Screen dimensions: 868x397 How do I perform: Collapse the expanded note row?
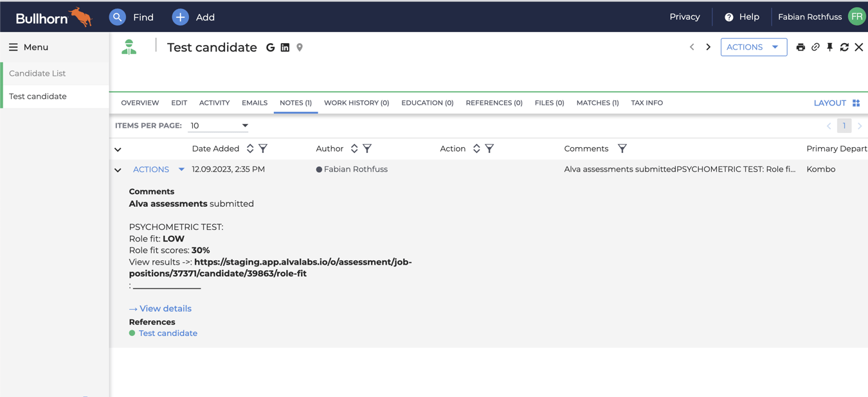[x=118, y=170]
